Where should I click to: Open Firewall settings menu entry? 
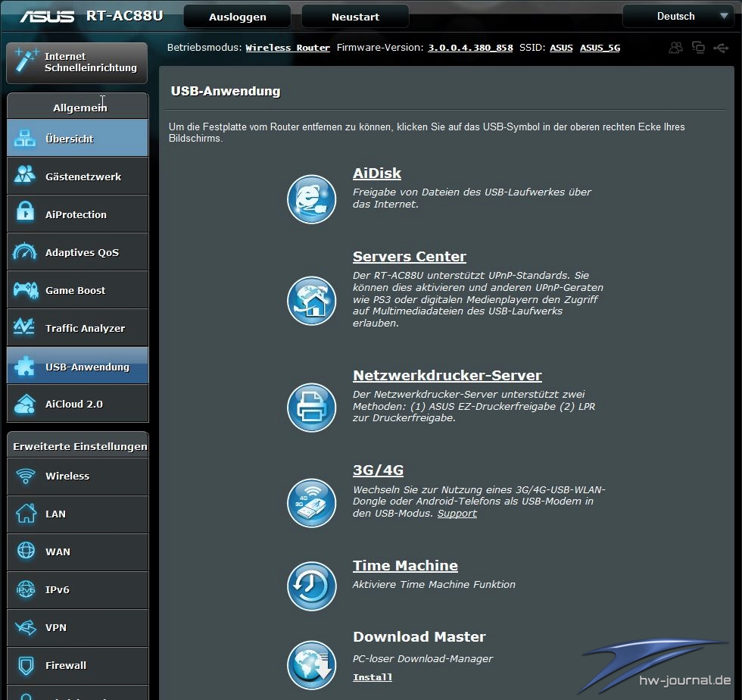(x=77, y=665)
